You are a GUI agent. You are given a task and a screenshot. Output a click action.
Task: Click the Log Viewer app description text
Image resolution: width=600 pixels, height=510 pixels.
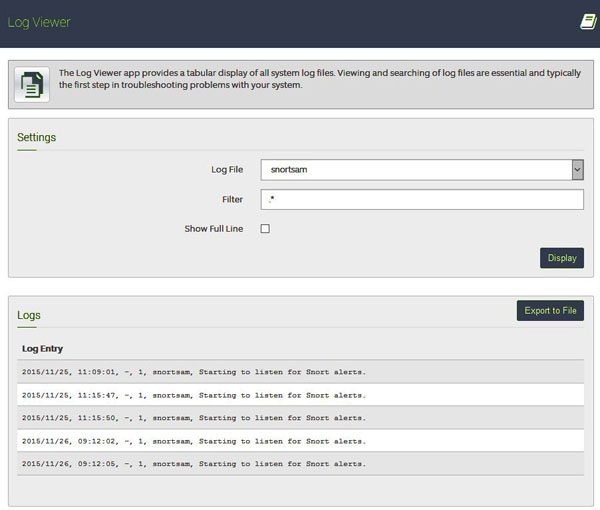pyautogui.click(x=320, y=79)
